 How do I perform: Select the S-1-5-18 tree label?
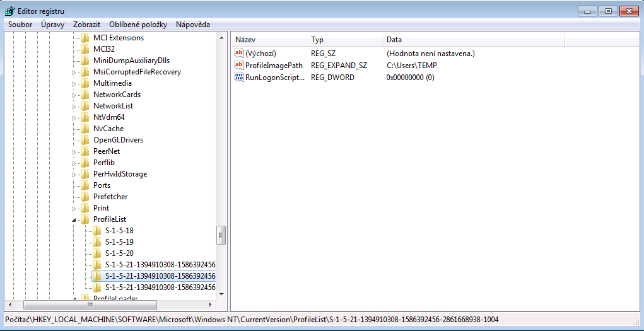[x=119, y=231]
